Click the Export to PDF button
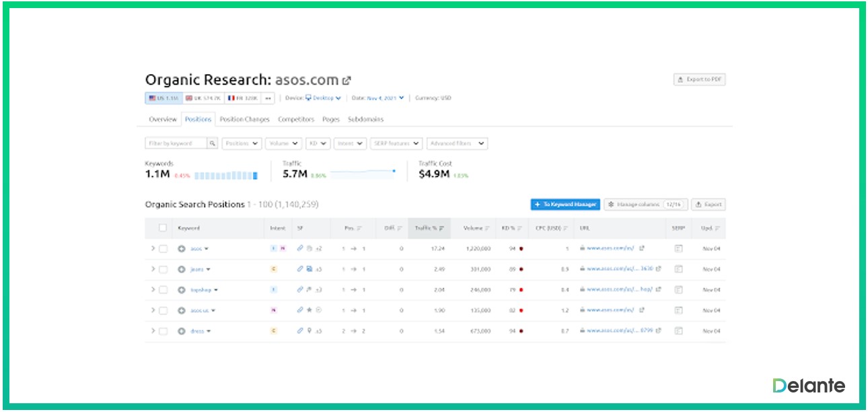 (700, 79)
